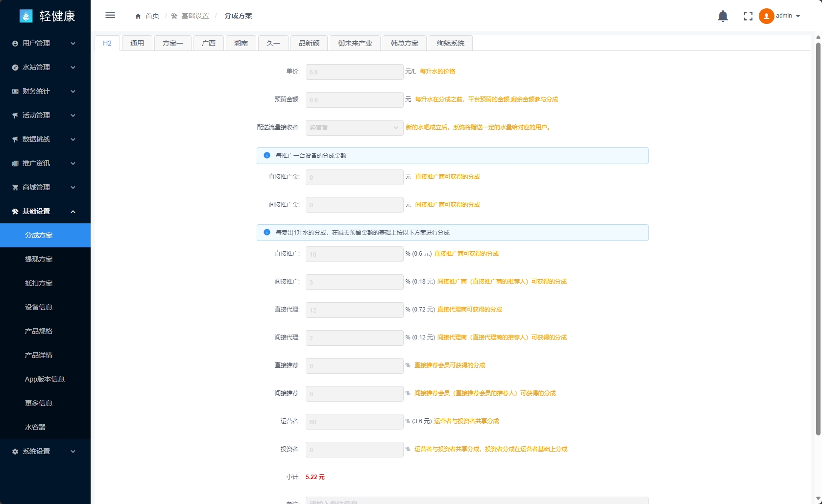The width and height of the screenshot is (822, 504).
Task: Open the 配送流量接收者 dropdown
Action: pos(355,128)
